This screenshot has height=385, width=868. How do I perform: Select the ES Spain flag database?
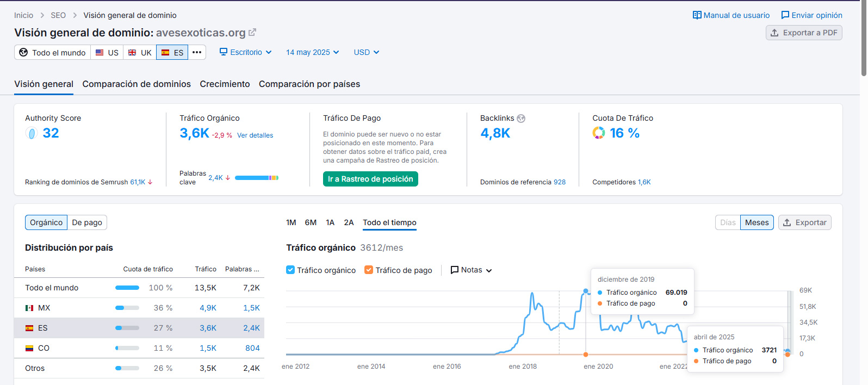click(172, 52)
